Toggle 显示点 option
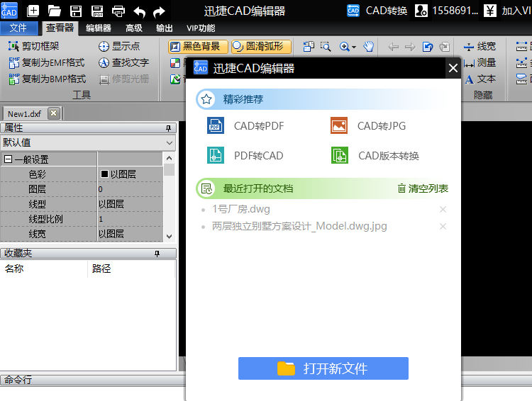The width and height of the screenshot is (532, 401). (119, 46)
